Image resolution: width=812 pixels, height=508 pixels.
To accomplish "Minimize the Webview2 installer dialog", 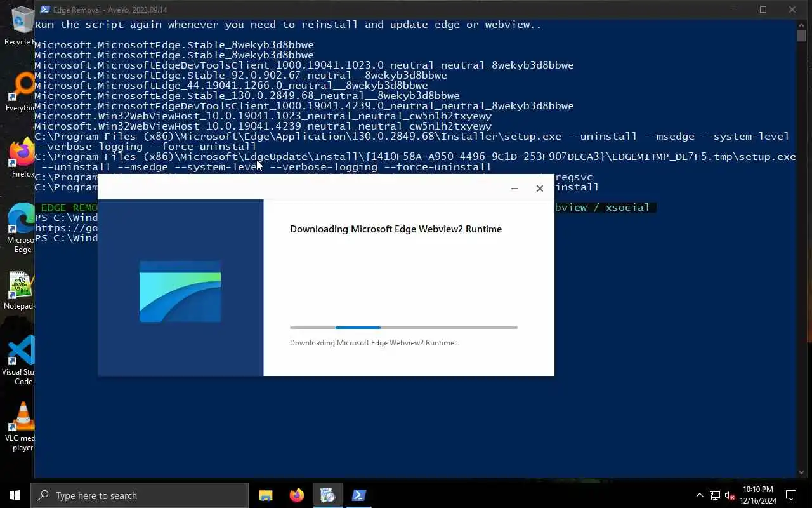I will (x=514, y=189).
